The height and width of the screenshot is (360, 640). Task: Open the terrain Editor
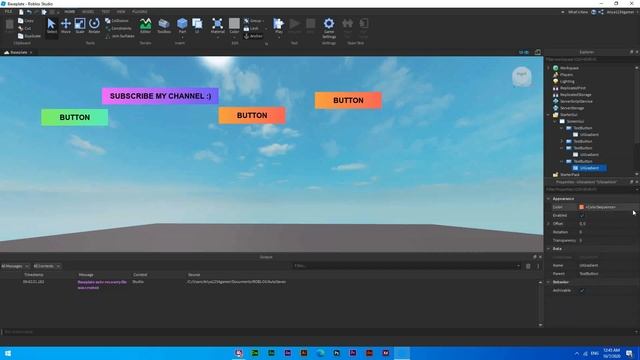[145, 26]
